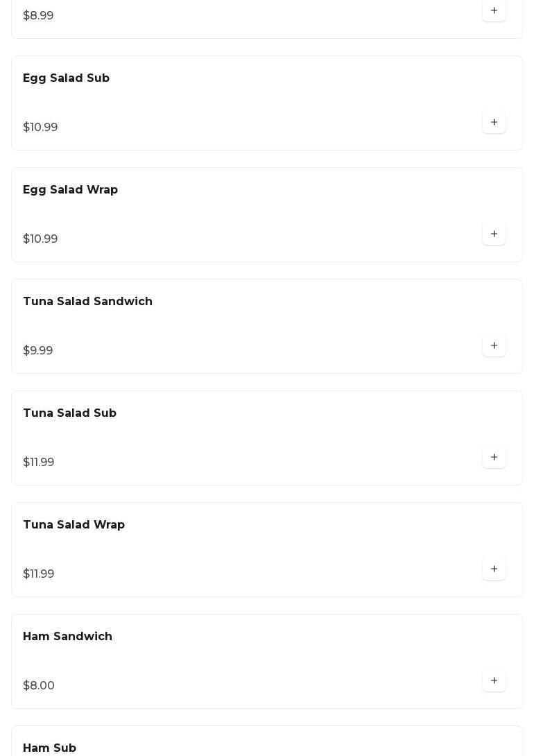Open Ham Sub menu item

point(49,748)
